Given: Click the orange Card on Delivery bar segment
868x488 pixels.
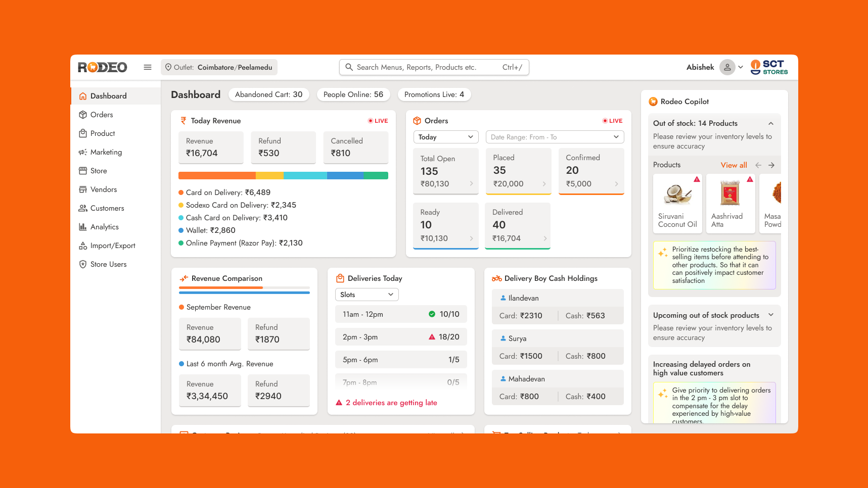Looking at the screenshot, I should click(217, 176).
